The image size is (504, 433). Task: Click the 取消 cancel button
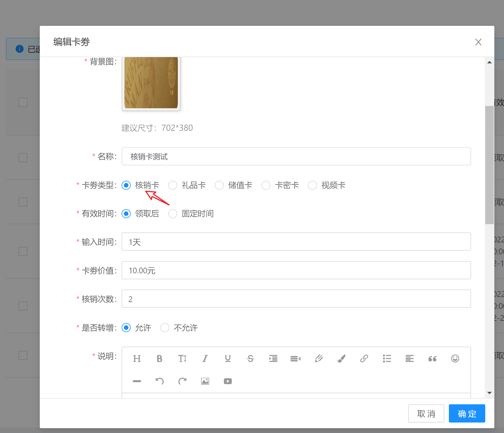426,413
